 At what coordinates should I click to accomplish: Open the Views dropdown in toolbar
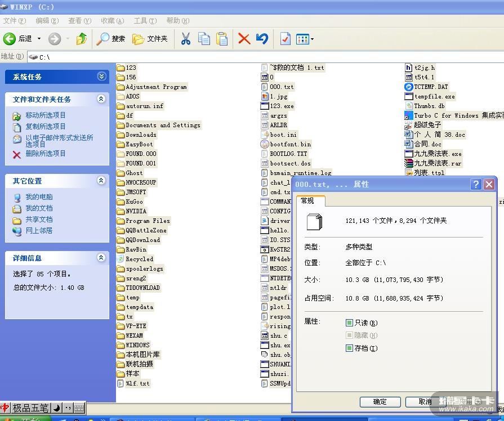(305, 39)
